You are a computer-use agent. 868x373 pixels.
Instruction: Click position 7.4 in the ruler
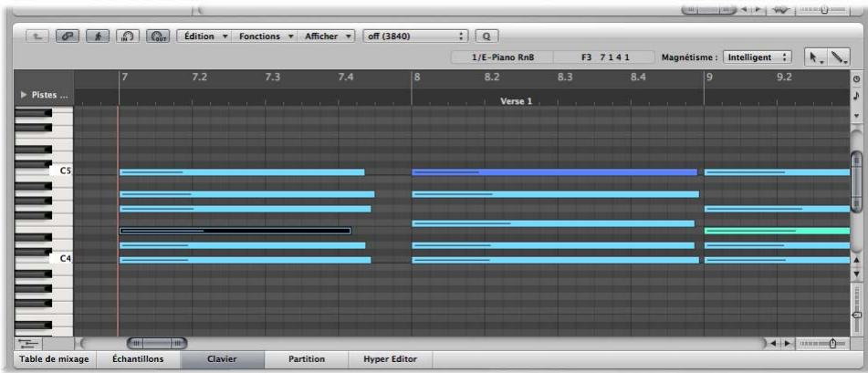pyautogui.click(x=345, y=77)
